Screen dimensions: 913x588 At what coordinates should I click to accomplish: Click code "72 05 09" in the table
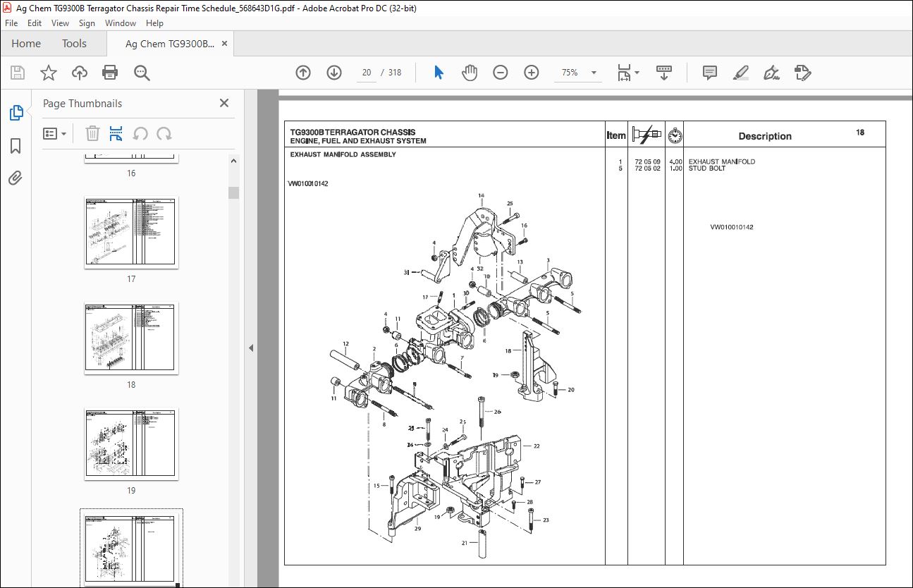click(x=647, y=161)
